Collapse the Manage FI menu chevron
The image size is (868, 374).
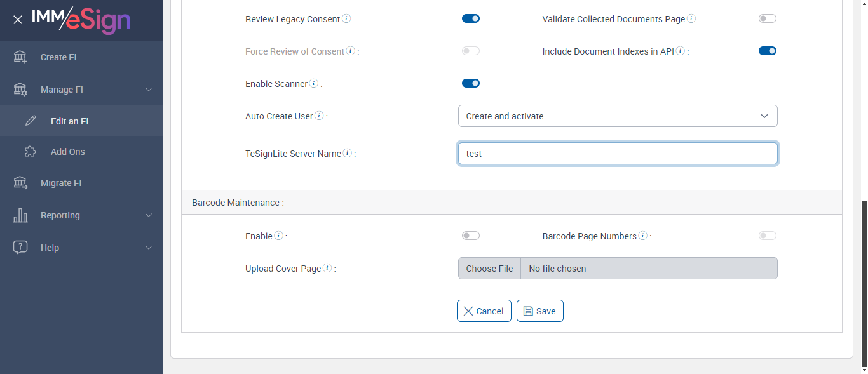[149, 90]
